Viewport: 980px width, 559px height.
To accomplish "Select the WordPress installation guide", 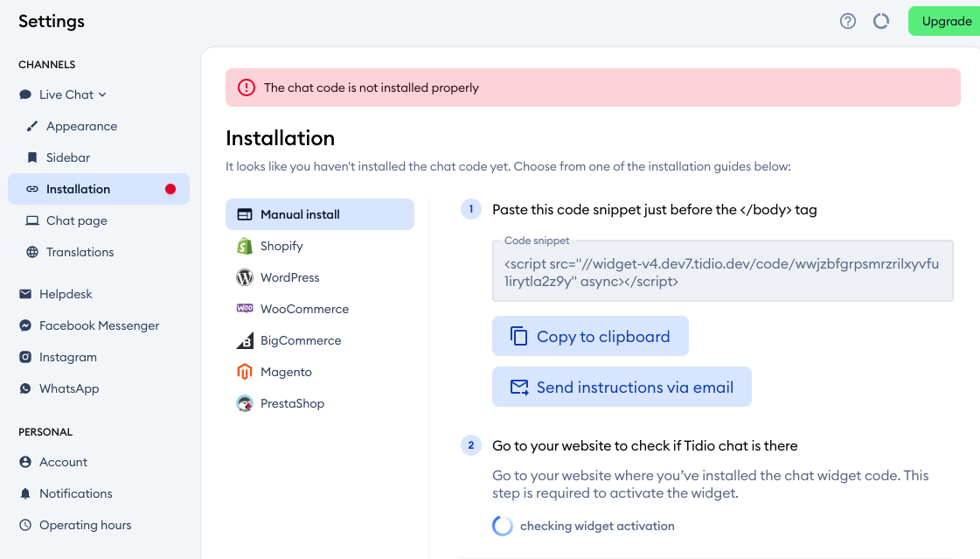I will pyautogui.click(x=289, y=277).
